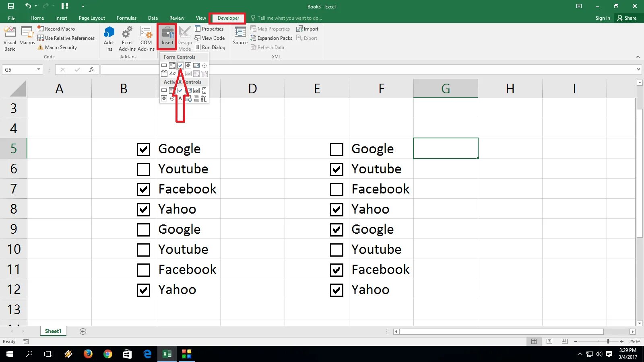This screenshot has height=362, width=644.
Task: Collapse the ribbon
Action: 638,57
